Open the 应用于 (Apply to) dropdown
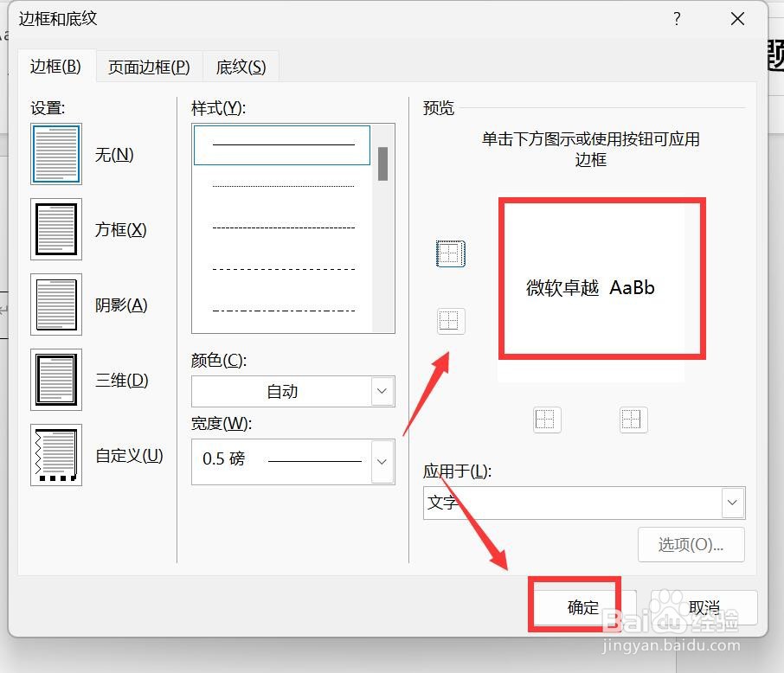Image resolution: width=784 pixels, height=673 pixels. click(x=731, y=503)
